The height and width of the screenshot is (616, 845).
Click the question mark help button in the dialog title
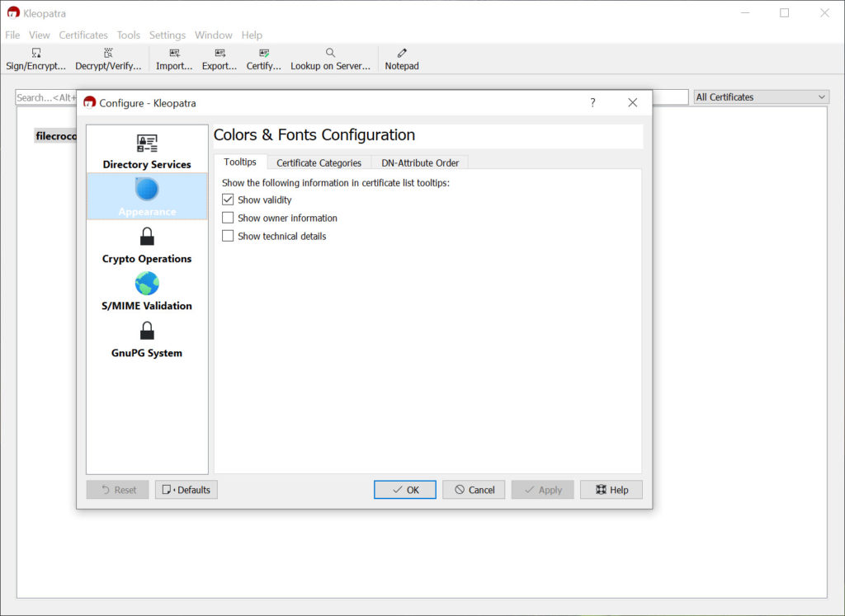(x=592, y=103)
